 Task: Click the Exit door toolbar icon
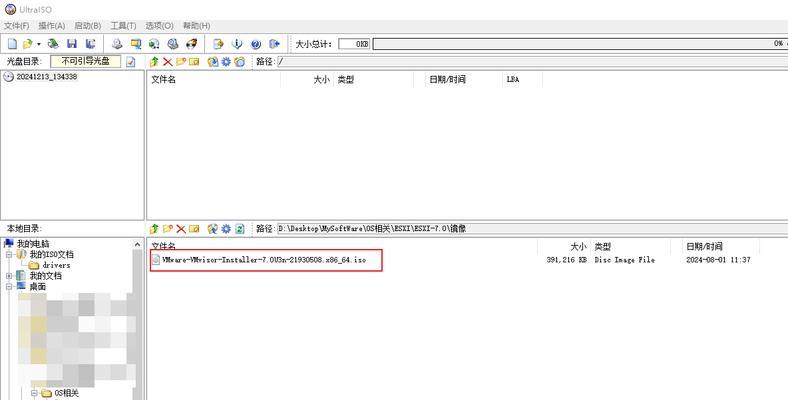pos(274,44)
